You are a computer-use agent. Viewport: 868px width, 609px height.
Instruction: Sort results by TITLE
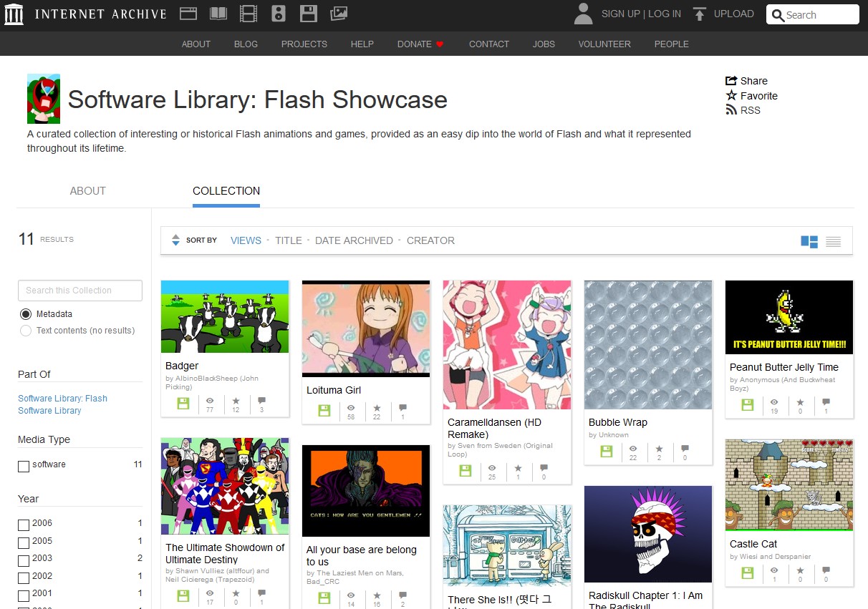[x=289, y=240]
